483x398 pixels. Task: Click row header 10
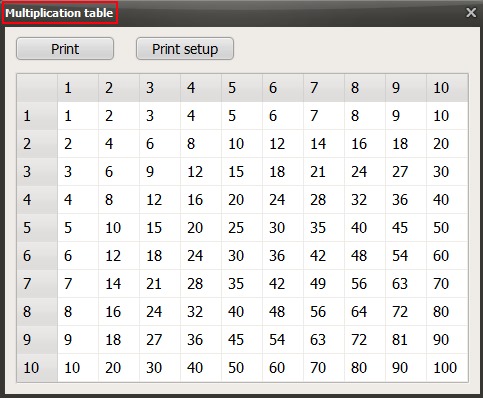[x=37, y=368]
